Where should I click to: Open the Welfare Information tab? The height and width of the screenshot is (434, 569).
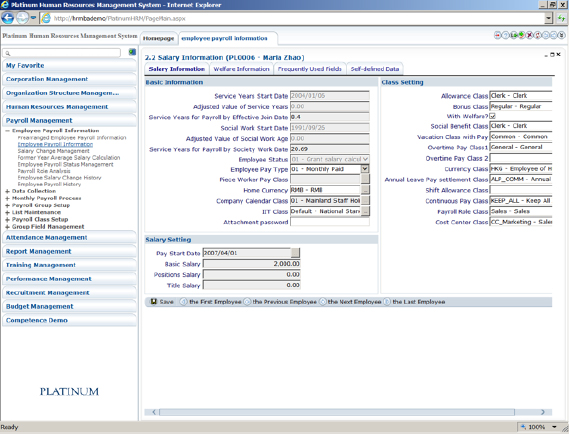(241, 69)
